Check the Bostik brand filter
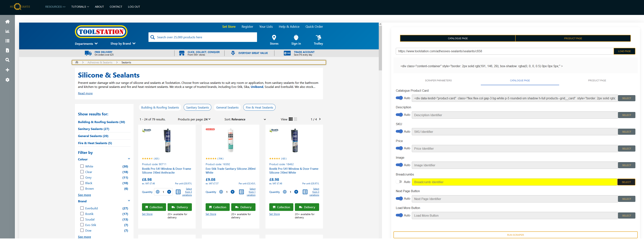Viewport: 644px width, 240px height. pos(82,214)
